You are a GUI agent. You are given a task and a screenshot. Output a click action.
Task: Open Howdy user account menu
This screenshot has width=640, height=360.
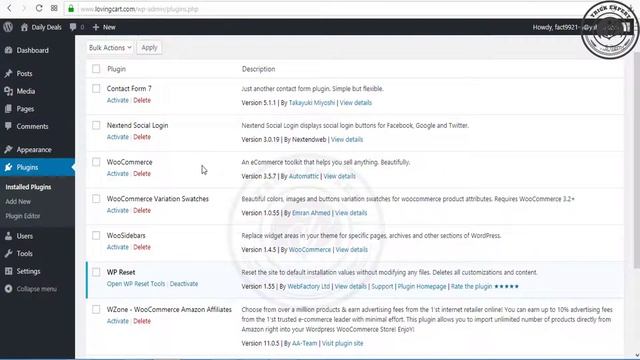(x=576, y=27)
